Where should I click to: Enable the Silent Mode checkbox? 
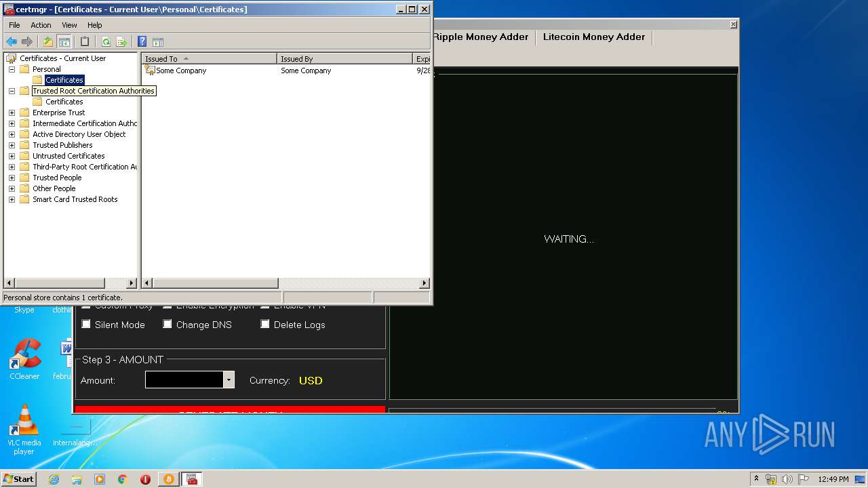tap(86, 324)
